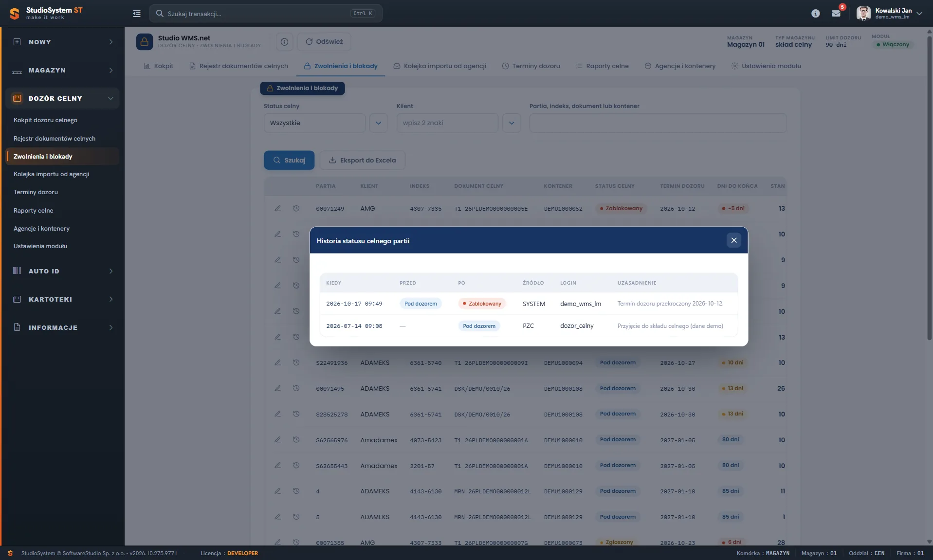The image size is (933, 560).
Task: Click the Kowalski Jan user avatar
Action: [x=863, y=14]
